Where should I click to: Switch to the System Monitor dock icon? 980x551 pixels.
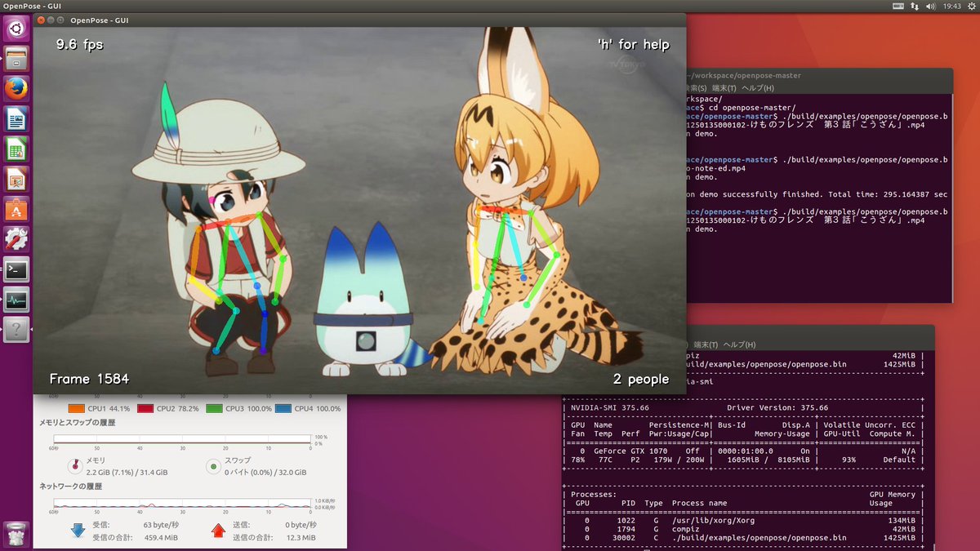tap(16, 300)
